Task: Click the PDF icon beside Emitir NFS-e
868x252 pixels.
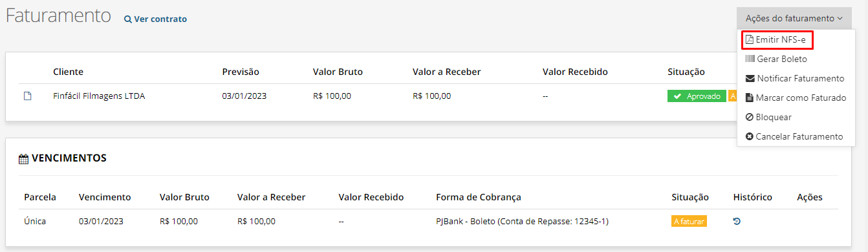Action: (750, 39)
